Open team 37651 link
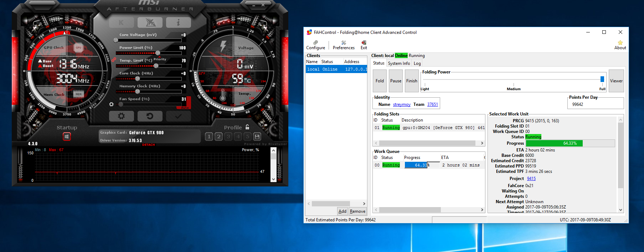 432,104
